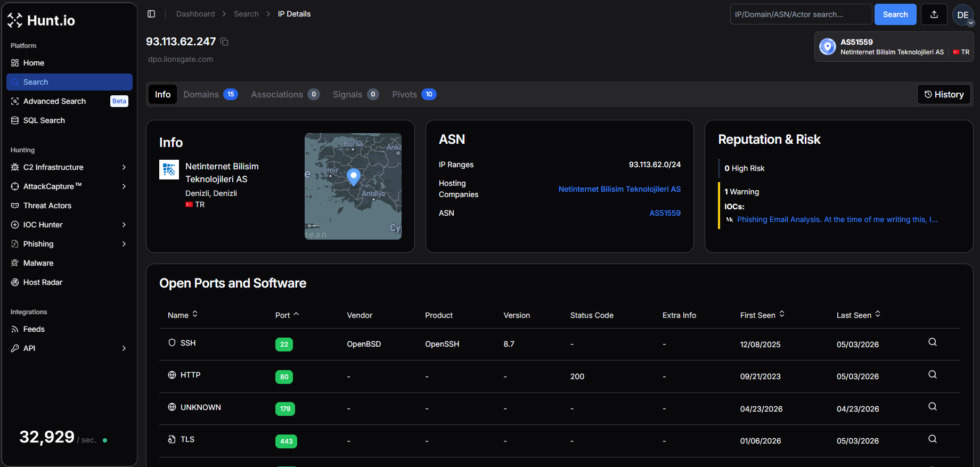This screenshot has width=980, height=467.
Task: Click the location map thumbnail
Action: tap(353, 186)
